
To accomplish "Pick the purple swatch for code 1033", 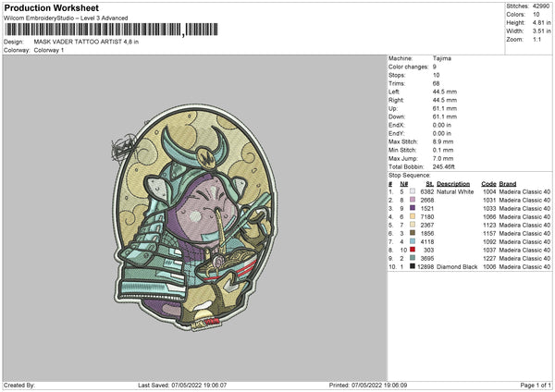I will pos(413,208).
